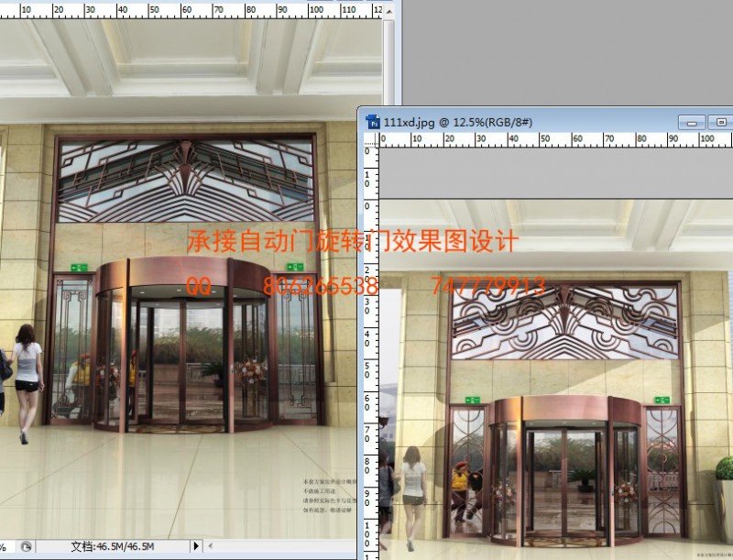Click the left document's vertical scrollbar thumb
The image size is (733, 560).
point(388,60)
